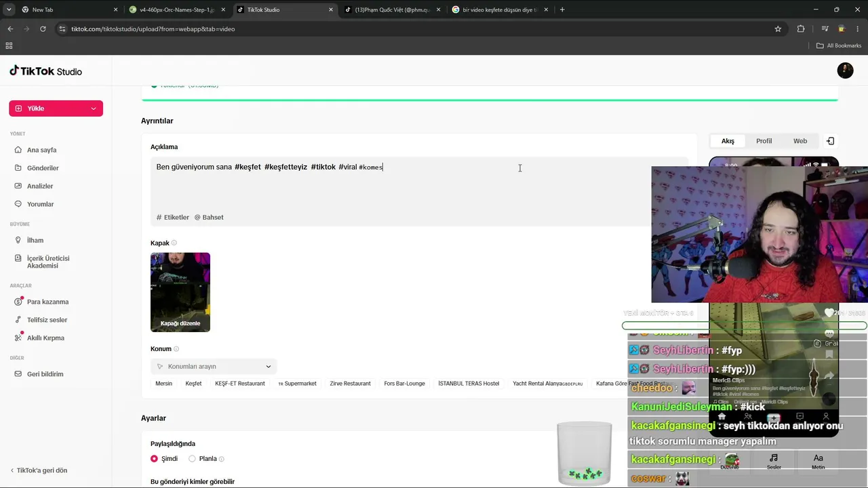This screenshot has width=868, height=488.
Task: Open the All Bookmarks folder
Action: tap(839, 45)
